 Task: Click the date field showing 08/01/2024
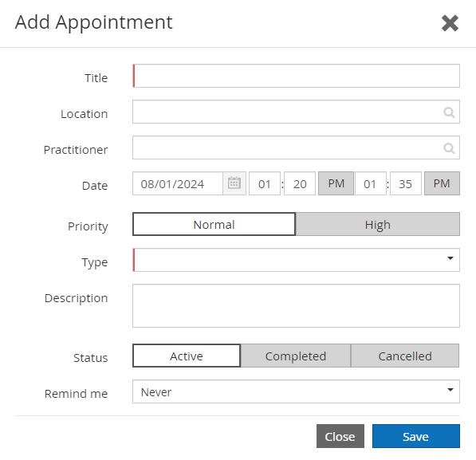pyautogui.click(x=178, y=183)
